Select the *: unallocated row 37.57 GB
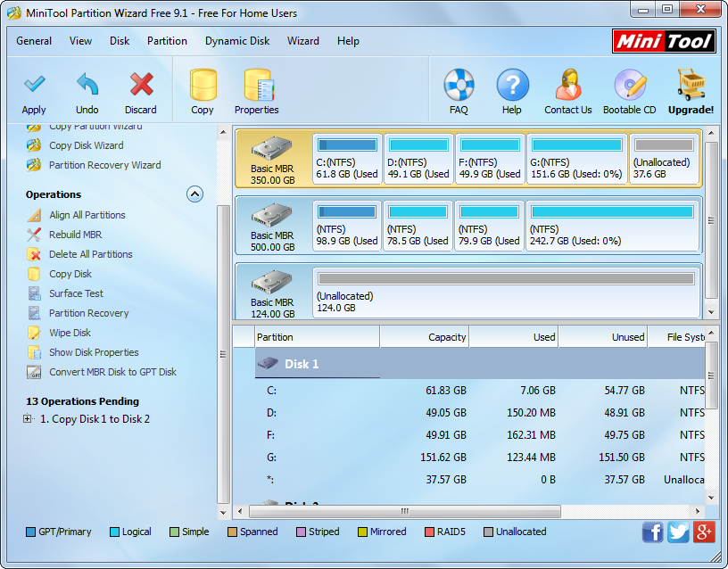Image resolution: width=728 pixels, height=569 pixels. click(480, 480)
